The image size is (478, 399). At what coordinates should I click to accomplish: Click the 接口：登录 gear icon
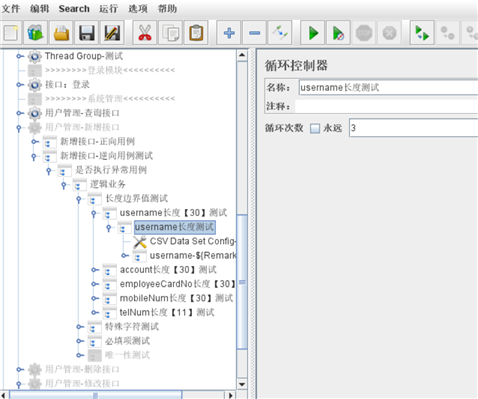35,85
